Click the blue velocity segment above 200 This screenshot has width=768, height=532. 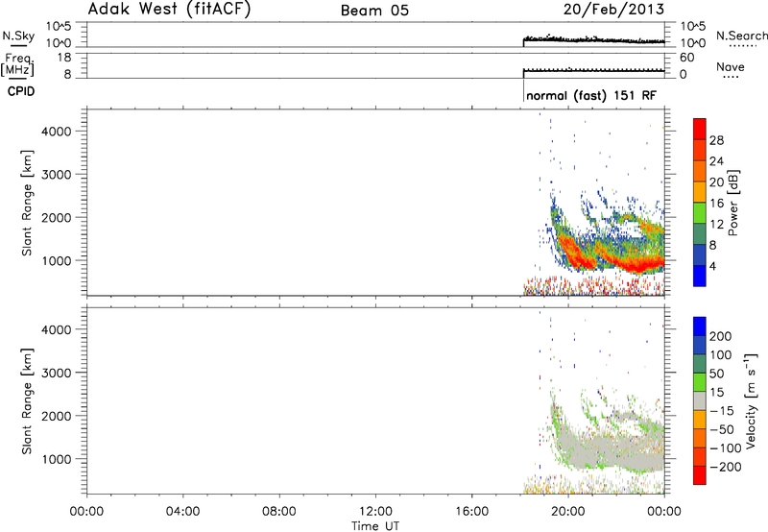tap(700, 326)
